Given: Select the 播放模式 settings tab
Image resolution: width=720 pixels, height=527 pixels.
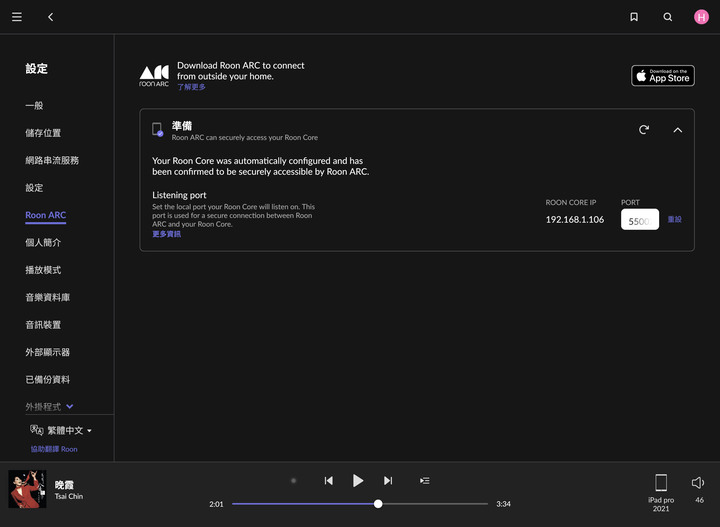Looking at the screenshot, I should coord(43,270).
